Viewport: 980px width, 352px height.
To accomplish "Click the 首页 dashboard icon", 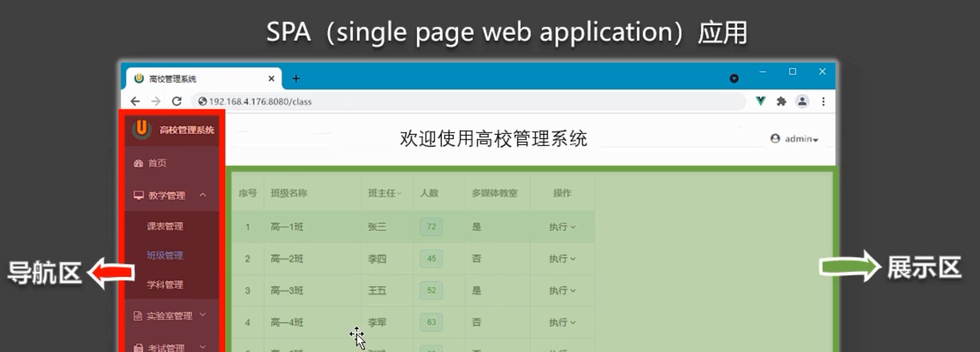I will tap(138, 163).
